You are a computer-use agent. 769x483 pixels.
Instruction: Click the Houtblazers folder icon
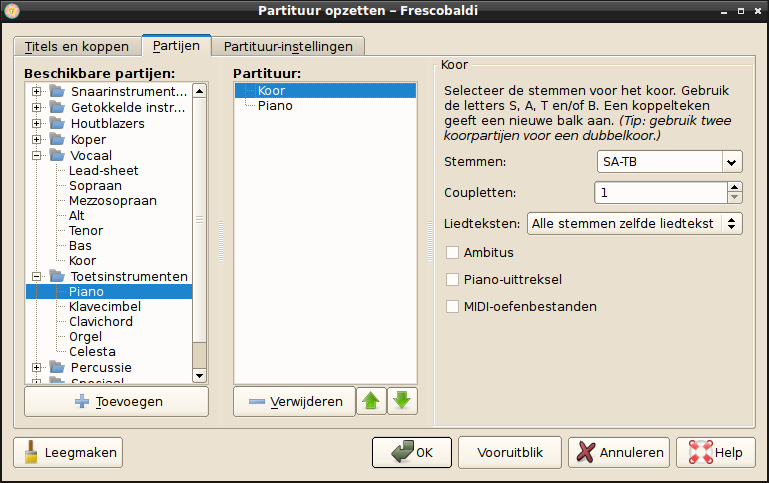pyautogui.click(x=57, y=124)
